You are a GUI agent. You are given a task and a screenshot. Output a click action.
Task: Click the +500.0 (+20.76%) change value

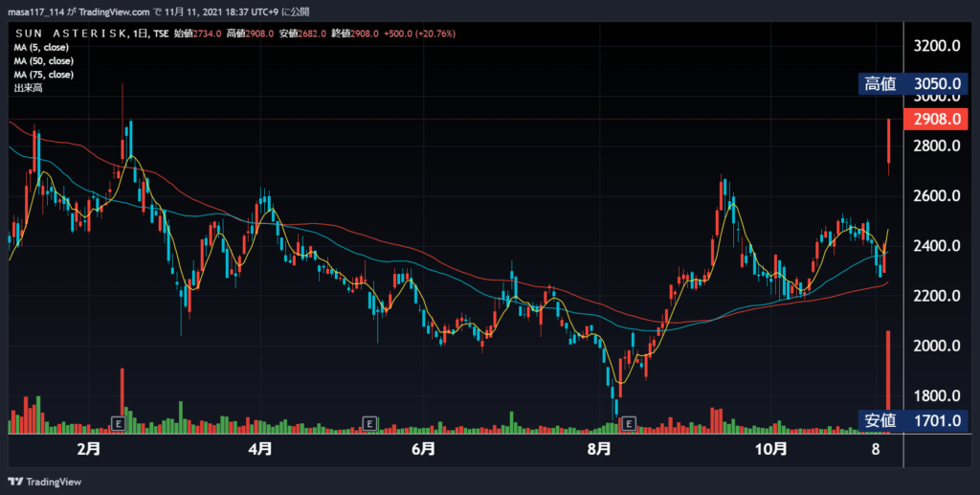(419, 34)
